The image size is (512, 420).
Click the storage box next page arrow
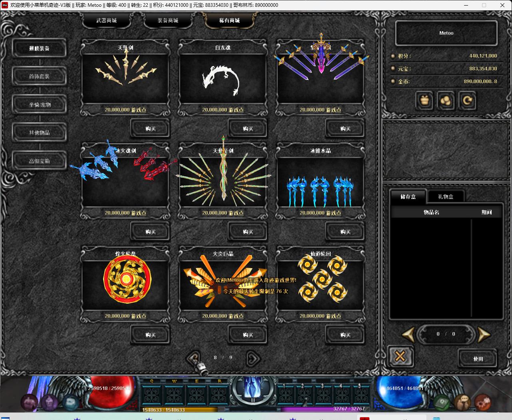pyautogui.click(x=484, y=334)
